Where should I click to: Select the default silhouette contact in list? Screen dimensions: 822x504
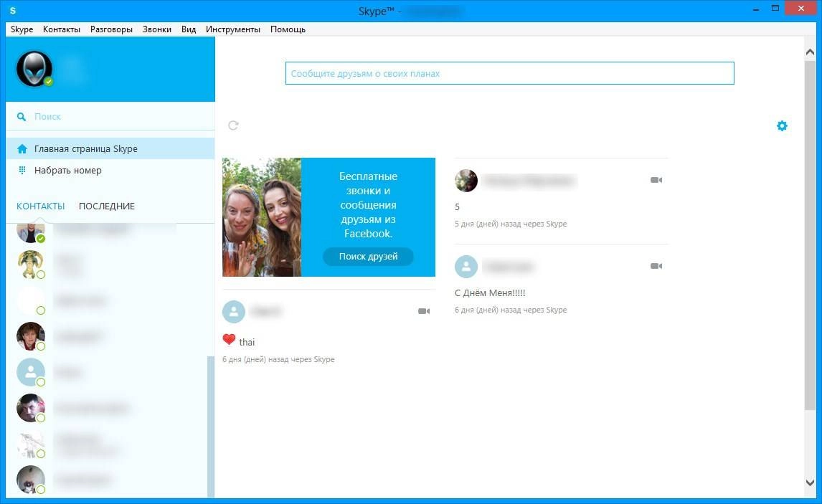(x=30, y=372)
